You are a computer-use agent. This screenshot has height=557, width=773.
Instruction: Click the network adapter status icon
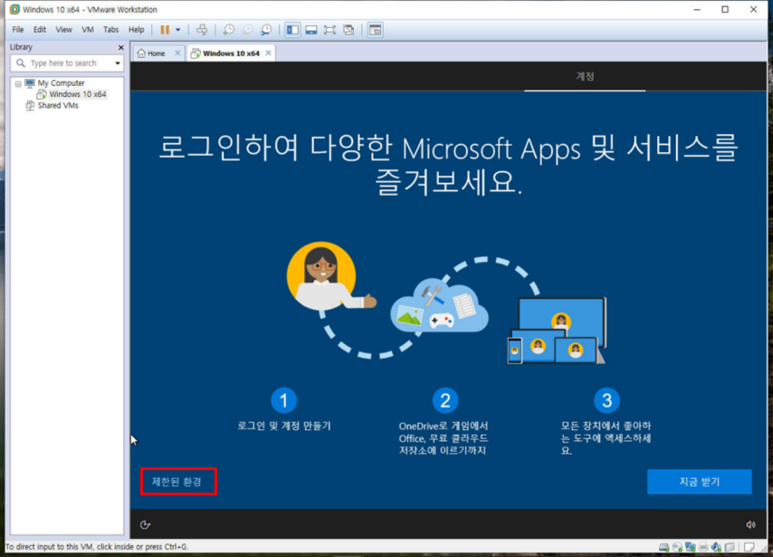pos(690,547)
